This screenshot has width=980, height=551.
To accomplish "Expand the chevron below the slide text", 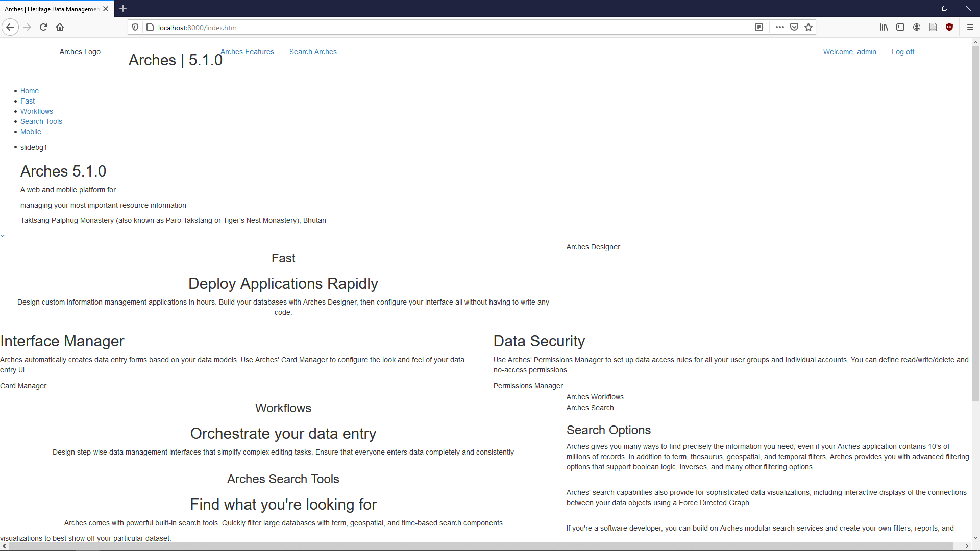I will [x=3, y=235].
